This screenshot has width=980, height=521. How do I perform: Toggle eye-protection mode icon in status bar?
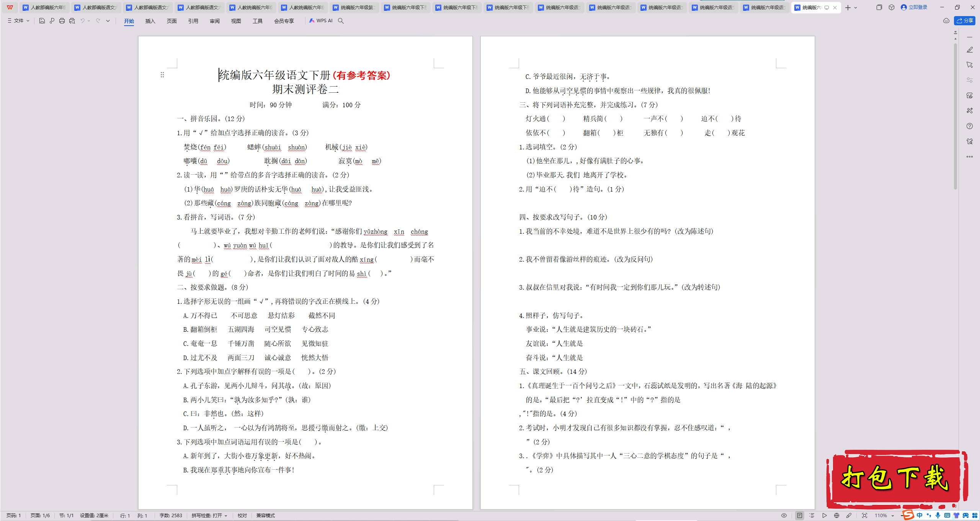[784, 516]
